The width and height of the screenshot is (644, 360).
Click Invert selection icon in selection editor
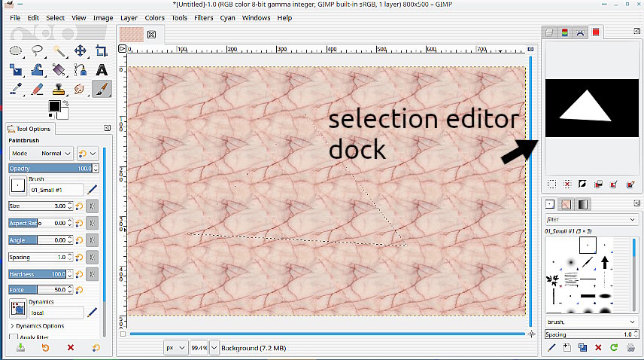tap(582, 184)
